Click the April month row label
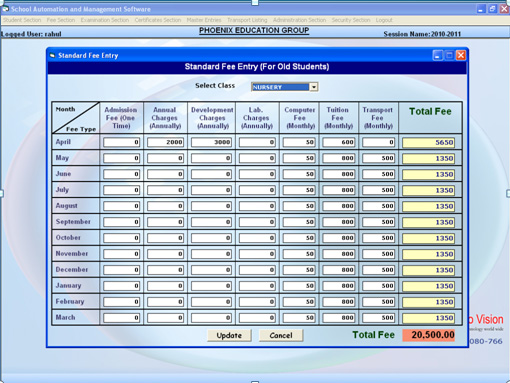This screenshot has width=510, height=383. (63, 142)
